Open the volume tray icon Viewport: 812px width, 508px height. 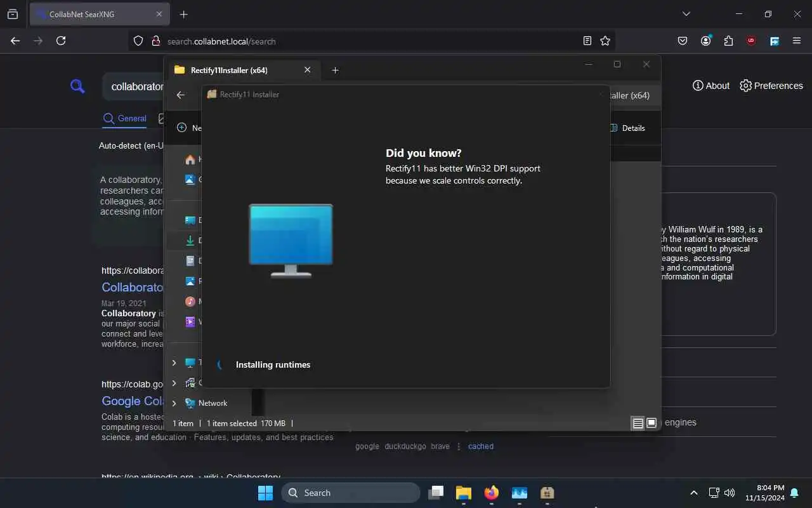click(730, 493)
